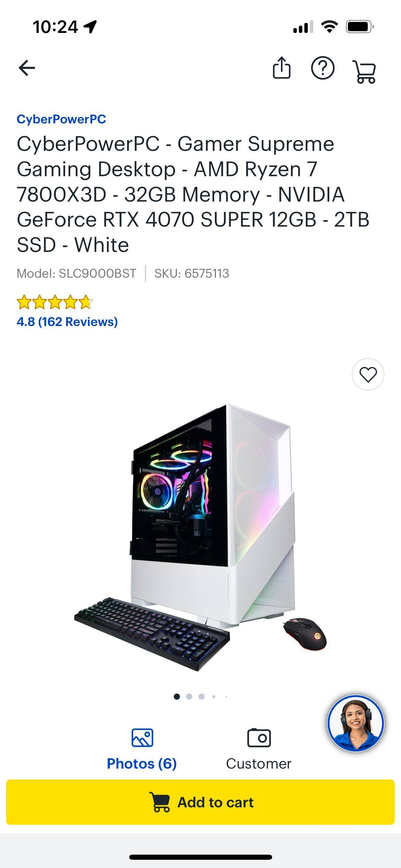Select the Photos (6) tab
The image size is (401, 868).
pyautogui.click(x=142, y=764)
